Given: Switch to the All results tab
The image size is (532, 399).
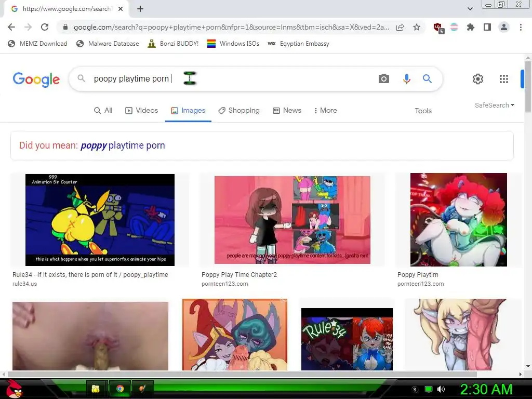Looking at the screenshot, I should pos(103,111).
